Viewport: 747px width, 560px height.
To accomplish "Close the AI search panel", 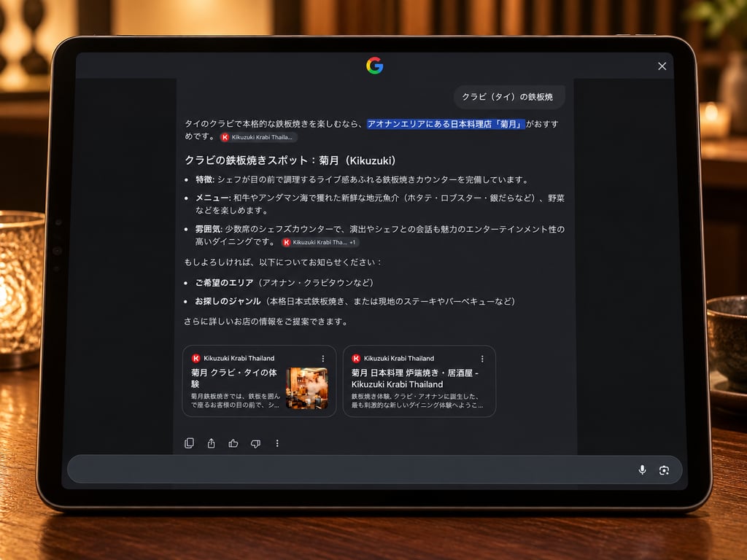I will click(662, 66).
